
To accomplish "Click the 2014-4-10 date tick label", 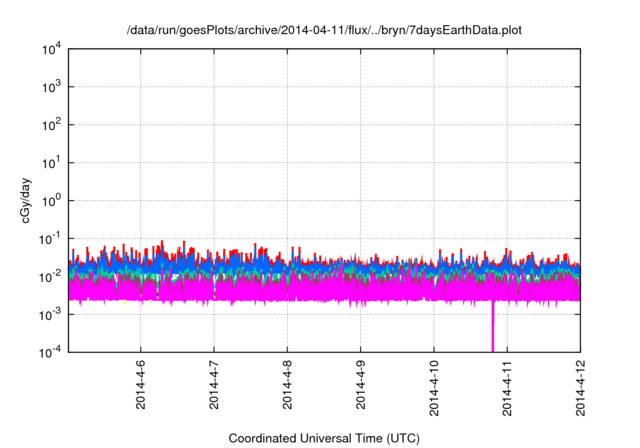I will tap(434, 388).
